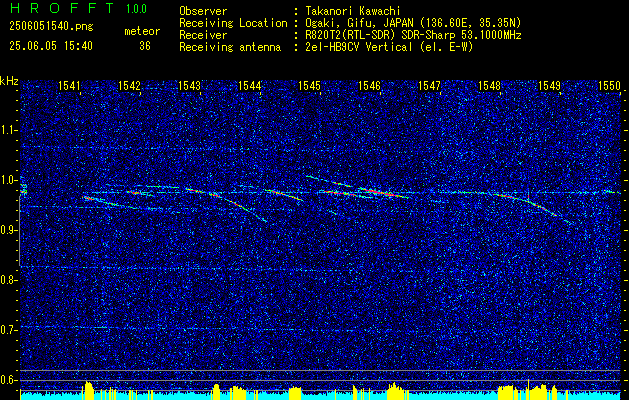Click the meteor echo trace ending near 1544
The width and height of the screenshot is (629, 400).
coord(227,203)
